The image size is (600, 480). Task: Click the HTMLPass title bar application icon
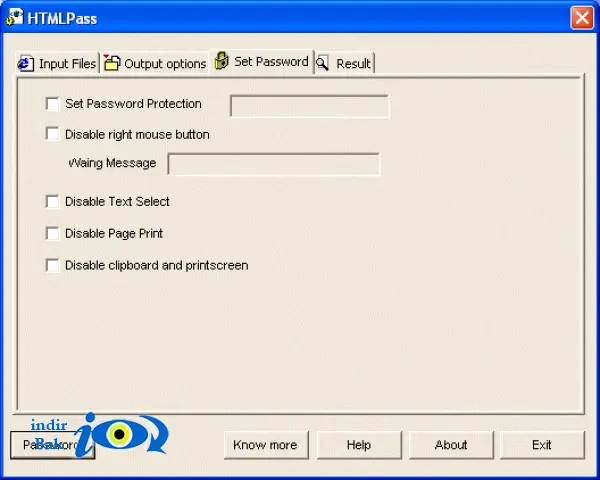coord(15,17)
